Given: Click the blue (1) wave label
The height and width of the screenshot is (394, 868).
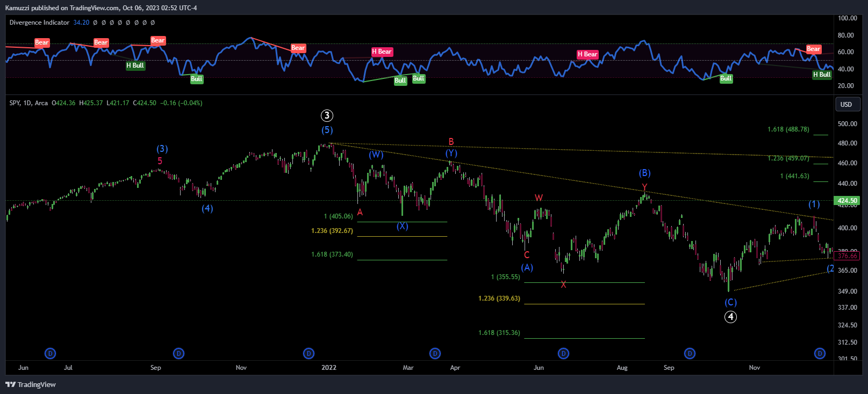Looking at the screenshot, I should coord(814,204).
